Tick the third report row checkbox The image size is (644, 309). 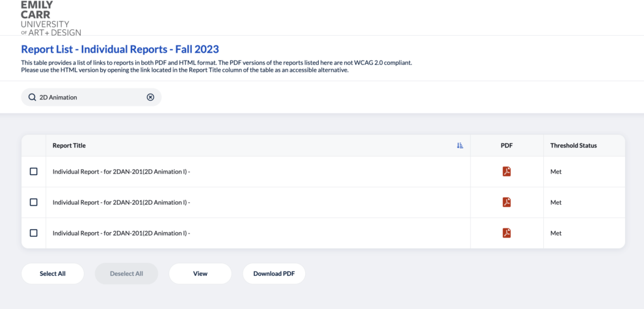coord(34,233)
